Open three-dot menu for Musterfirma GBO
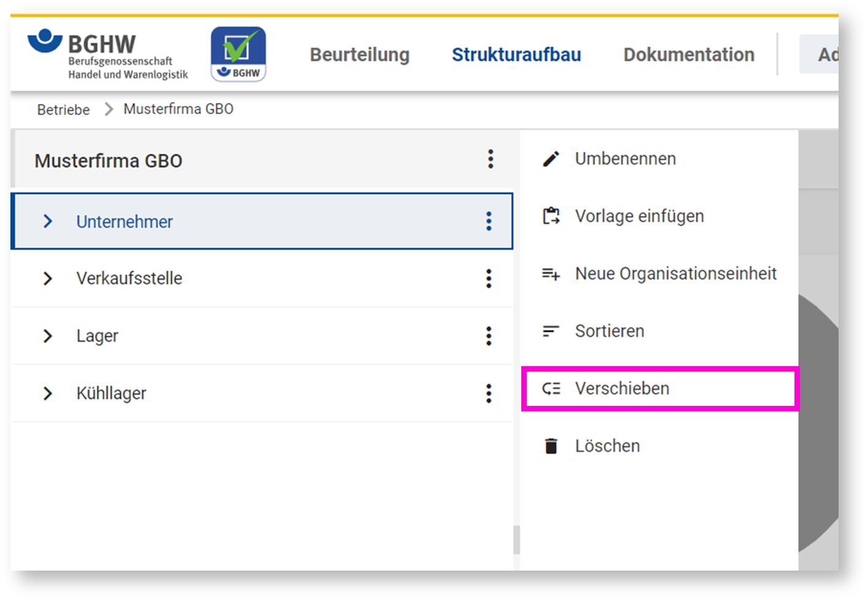The height and width of the screenshot is (600, 868). point(490,159)
